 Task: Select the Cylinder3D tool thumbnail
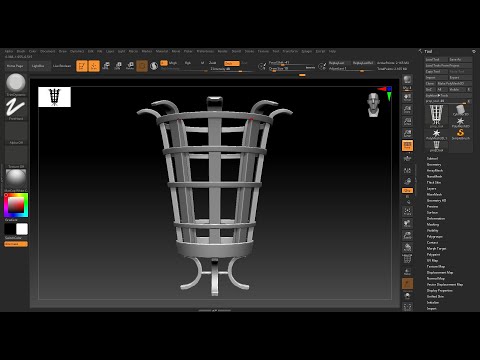click(x=460, y=110)
